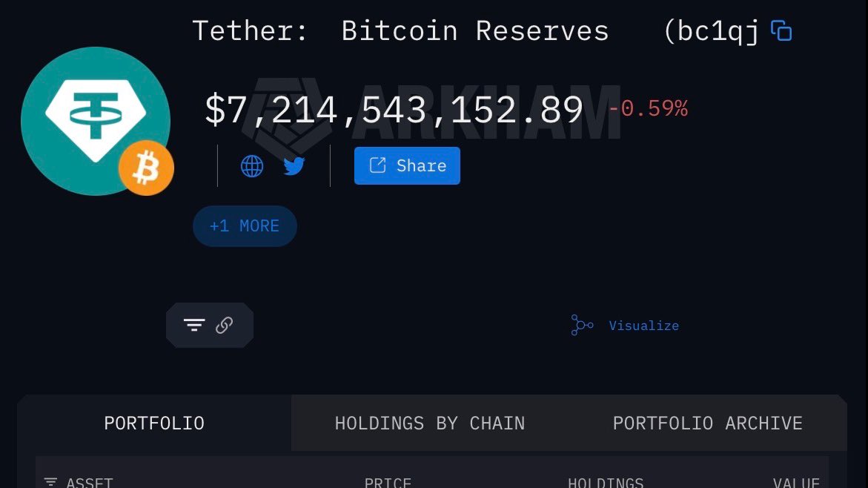
Task: Click the $7,214,543,152.89 total balance
Action: click(x=394, y=111)
